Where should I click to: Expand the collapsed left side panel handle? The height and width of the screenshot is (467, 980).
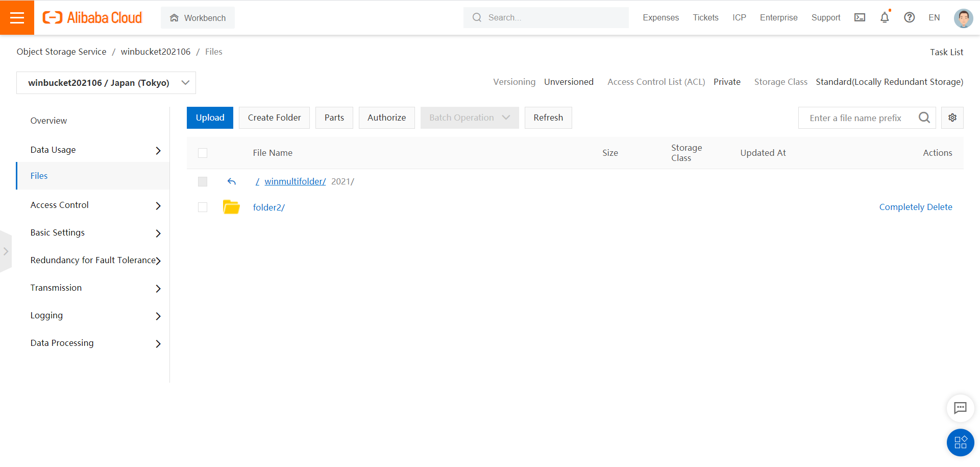[6, 251]
